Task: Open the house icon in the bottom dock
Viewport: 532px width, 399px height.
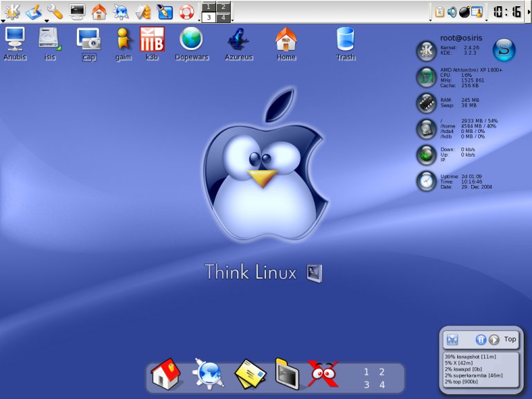Action: tap(166, 373)
